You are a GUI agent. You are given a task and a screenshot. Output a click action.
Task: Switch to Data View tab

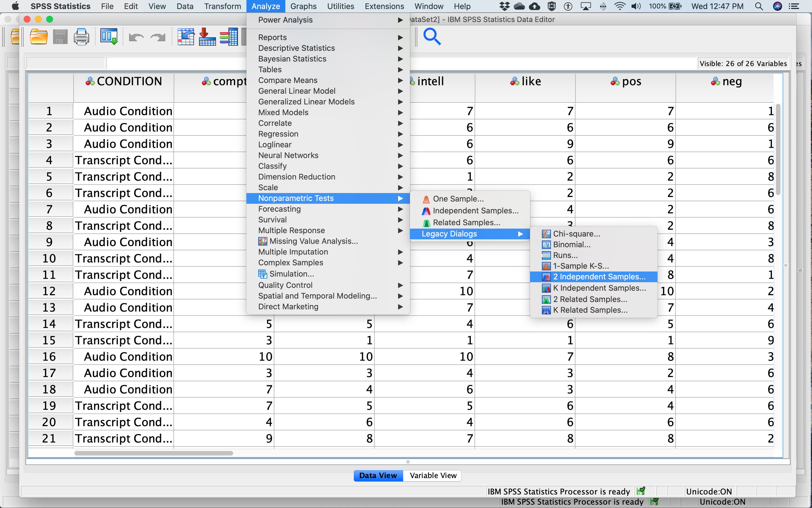378,476
